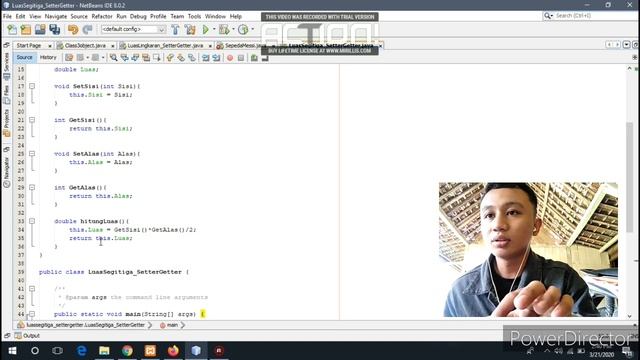The height and width of the screenshot is (360, 640).
Task: Click the Open Project folder icon
Action: pyautogui.click(x=40, y=29)
